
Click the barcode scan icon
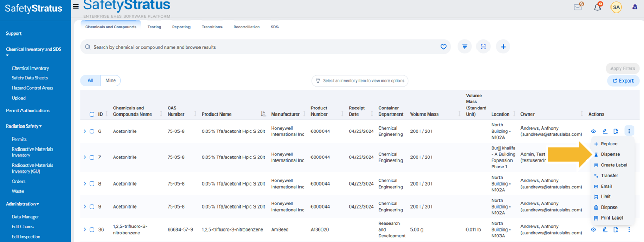[x=483, y=47]
